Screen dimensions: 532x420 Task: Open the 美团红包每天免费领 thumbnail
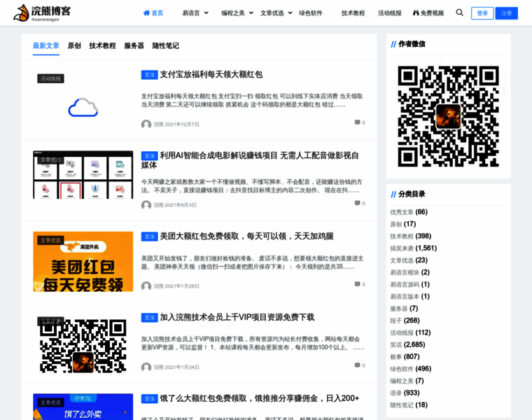tap(83, 262)
